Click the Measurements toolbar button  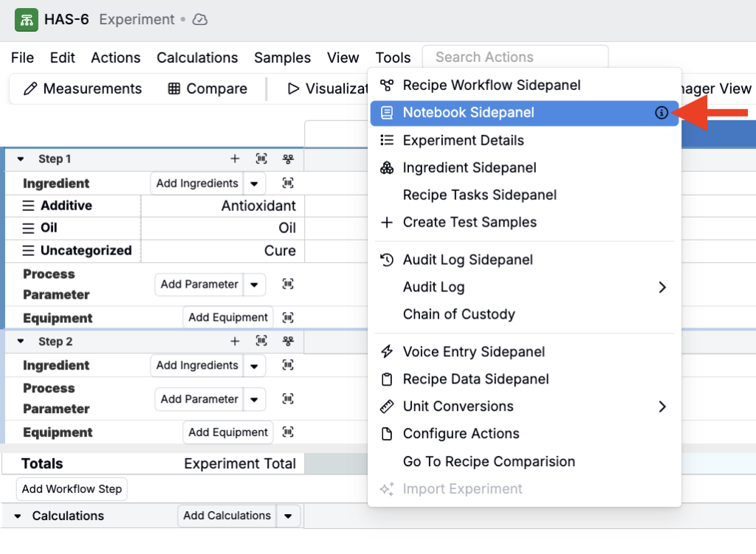click(83, 89)
